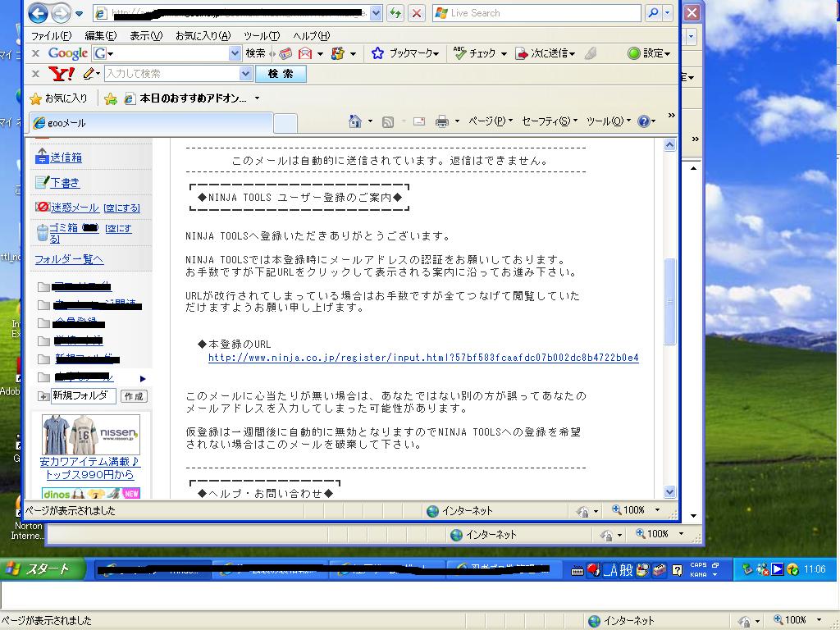Image resolution: width=840 pixels, height=630 pixels.
Task: Click the Read mail envelope icon
Action: click(419, 121)
